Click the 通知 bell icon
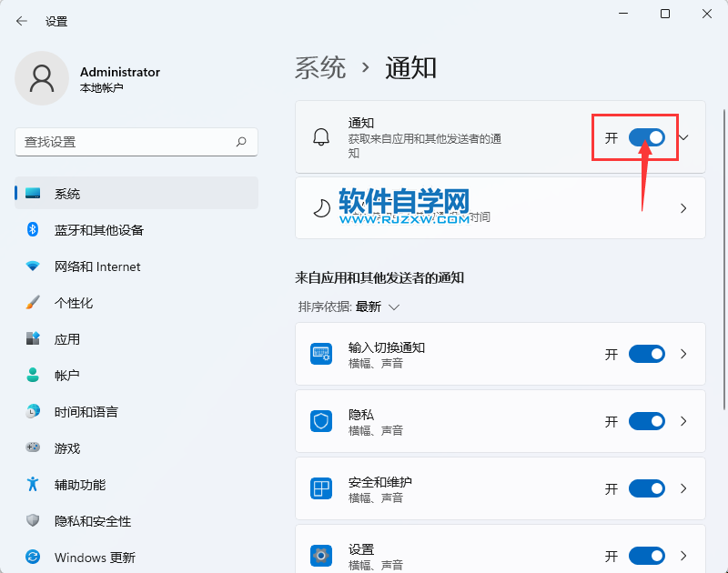The height and width of the screenshot is (573, 728). pyautogui.click(x=323, y=137)
